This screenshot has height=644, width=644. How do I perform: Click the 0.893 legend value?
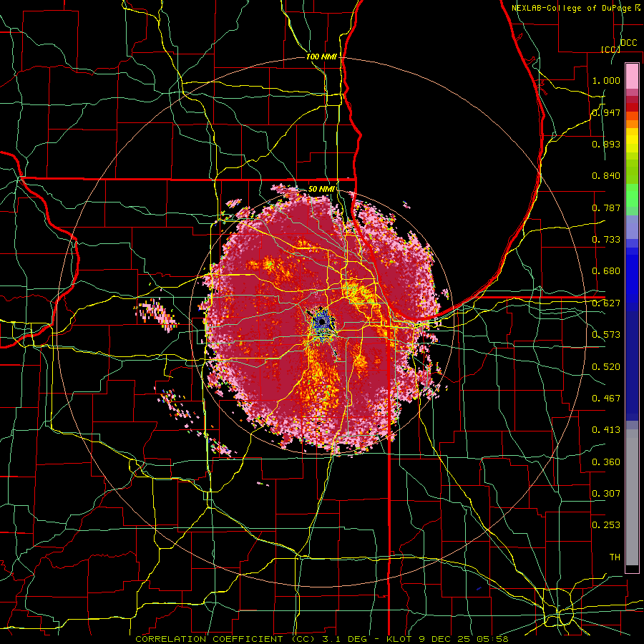pos(606,144)
